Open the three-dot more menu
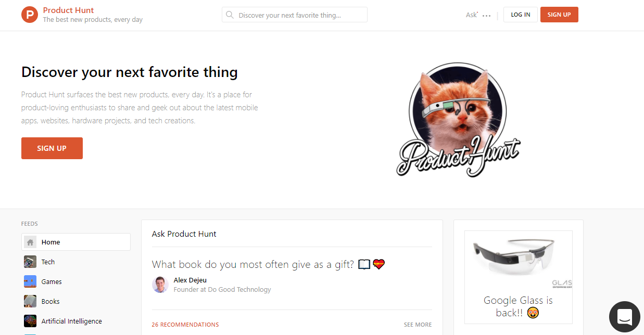 pyautogui.click(x=487, y=16)
